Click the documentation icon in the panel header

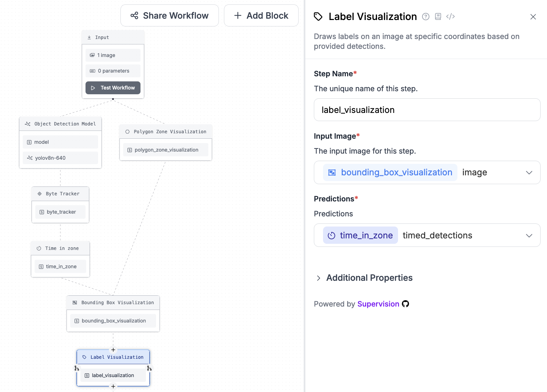(x=438, y=16)
